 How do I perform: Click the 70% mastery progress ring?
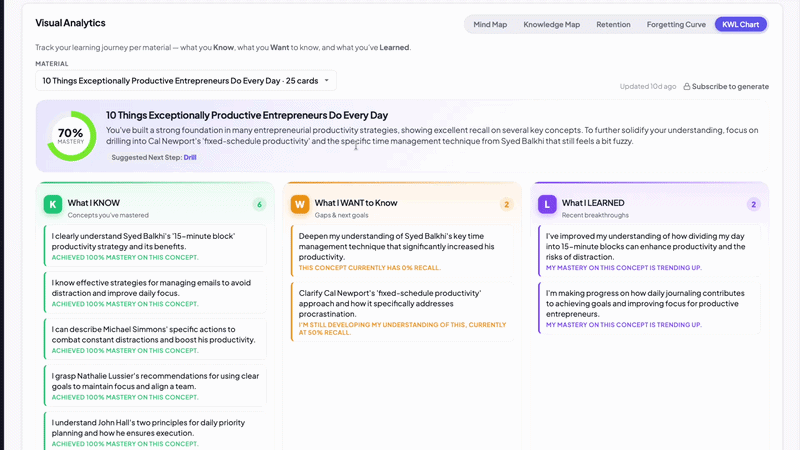tap(71, 136)
